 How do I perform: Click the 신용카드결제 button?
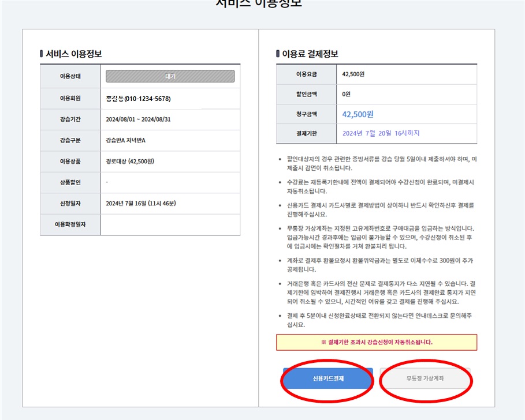(328, 378)
